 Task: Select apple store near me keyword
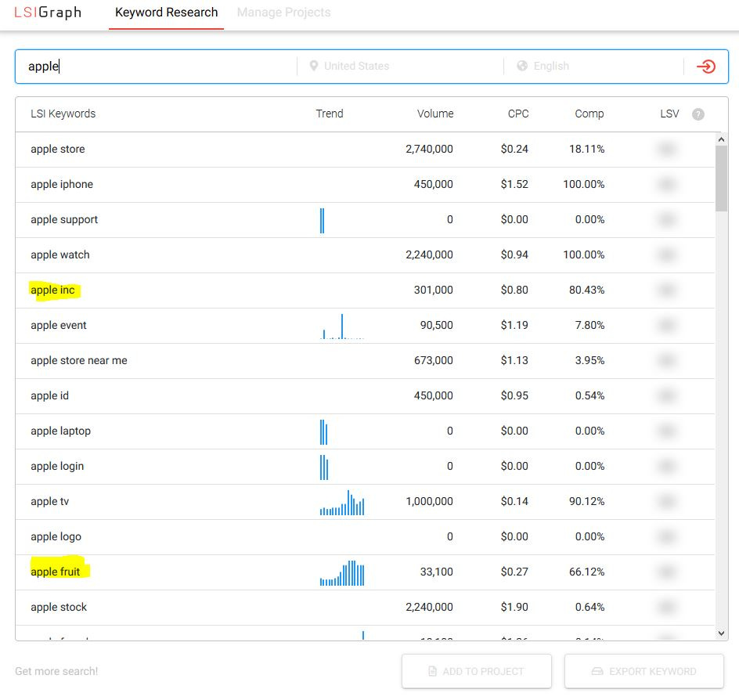[79, 361]
